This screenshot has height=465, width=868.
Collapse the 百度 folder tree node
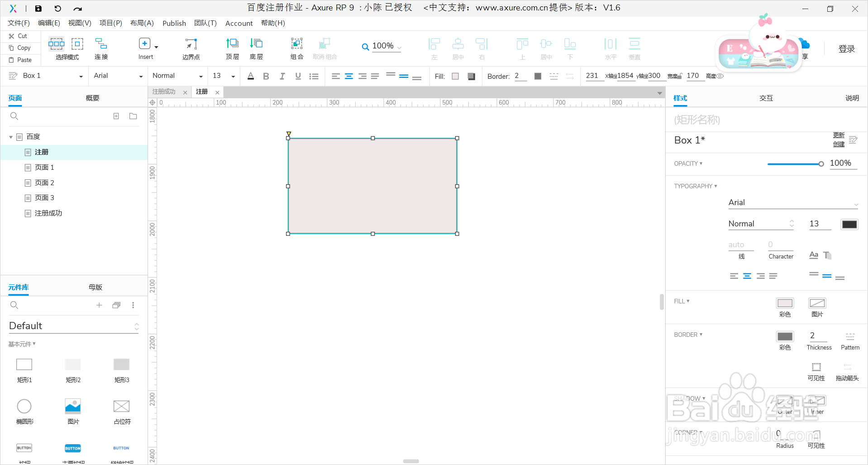tap(11, 137)
